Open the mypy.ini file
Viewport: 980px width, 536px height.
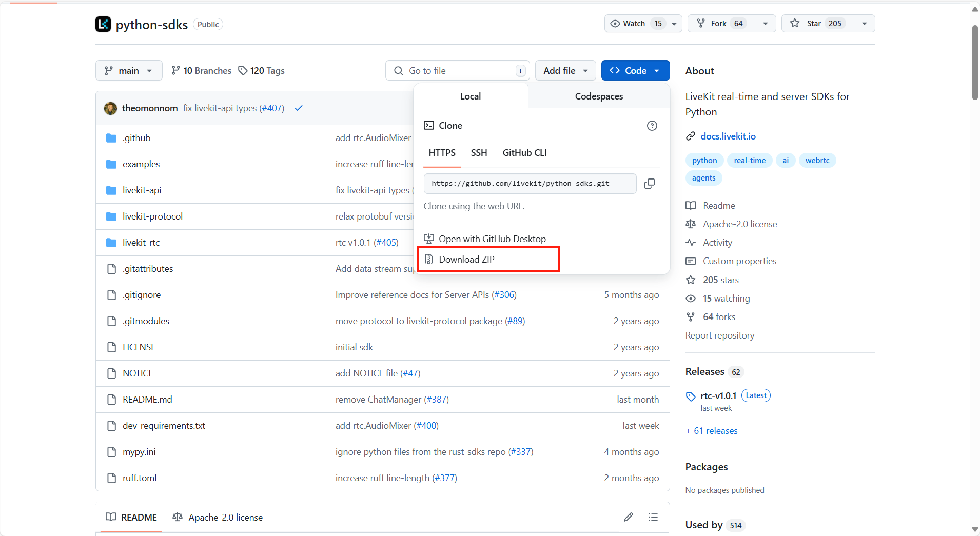(x=139, y=452)
